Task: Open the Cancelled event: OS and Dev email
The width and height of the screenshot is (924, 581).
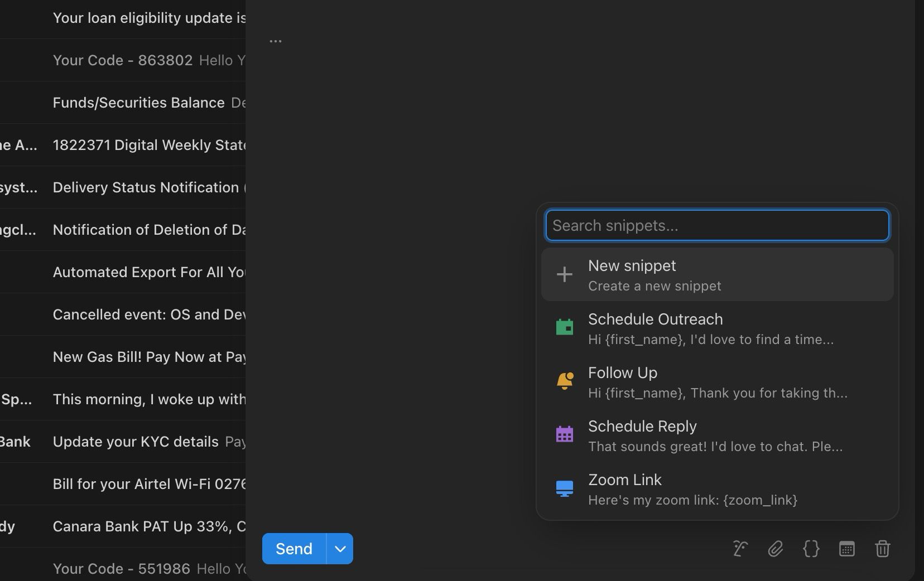Action: (x=123, y=314)
